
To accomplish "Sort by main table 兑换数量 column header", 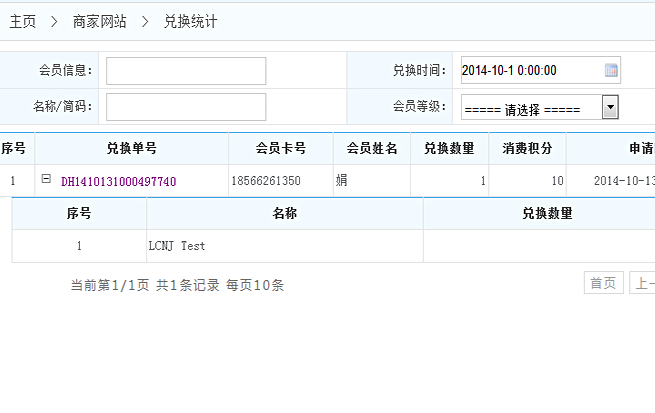I will tap(449, 149).
